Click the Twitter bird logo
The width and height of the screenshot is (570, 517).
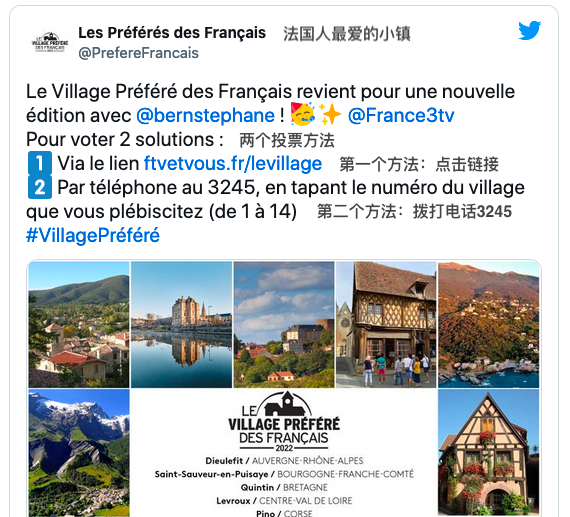(x=530, y=31)
